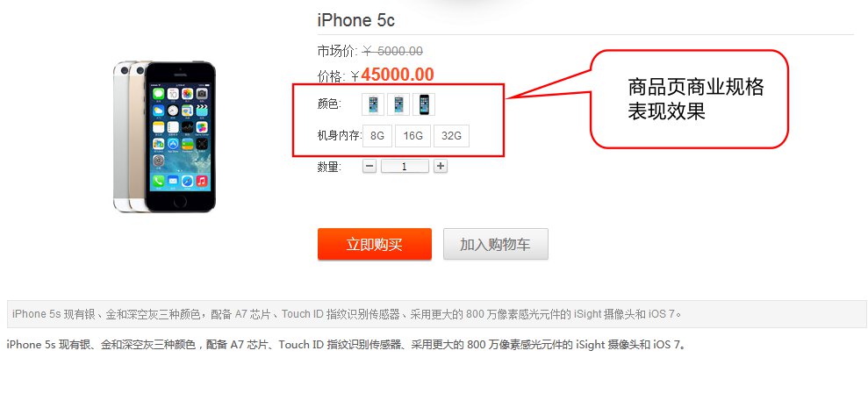
Task: Click the strikethrough market price ¥5000.00
Action: pos(392,52)
